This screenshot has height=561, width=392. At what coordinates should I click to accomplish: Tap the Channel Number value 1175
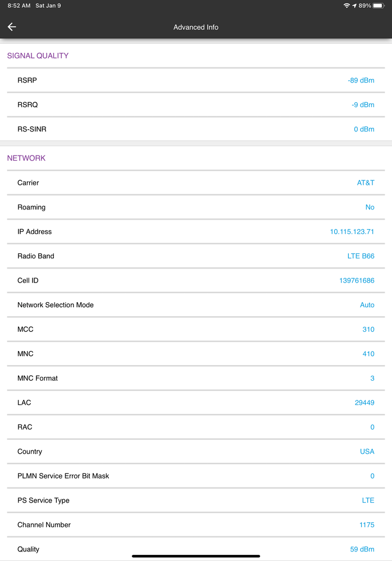pyautogui.click(x=367, y=524)
